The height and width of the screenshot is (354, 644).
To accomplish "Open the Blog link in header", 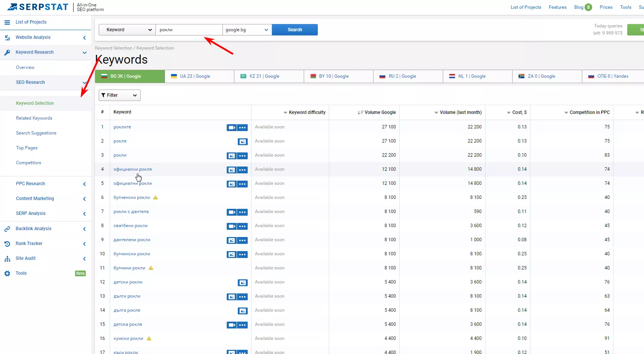I will point(579,7).
